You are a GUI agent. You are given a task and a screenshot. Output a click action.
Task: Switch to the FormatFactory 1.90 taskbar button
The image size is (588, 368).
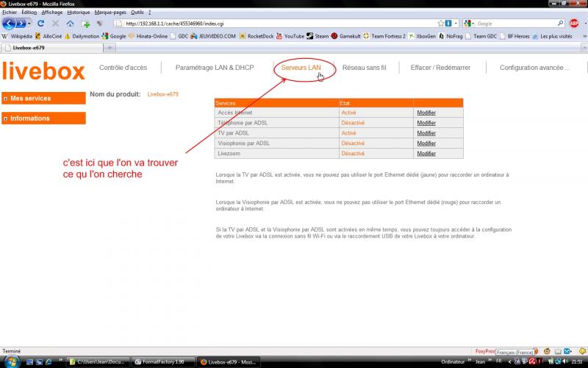[x=163, y=362]
